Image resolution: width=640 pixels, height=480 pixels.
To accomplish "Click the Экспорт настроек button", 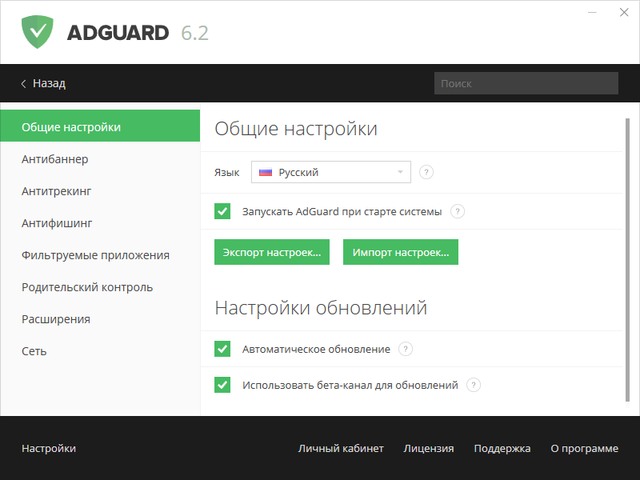I will 271,252.
